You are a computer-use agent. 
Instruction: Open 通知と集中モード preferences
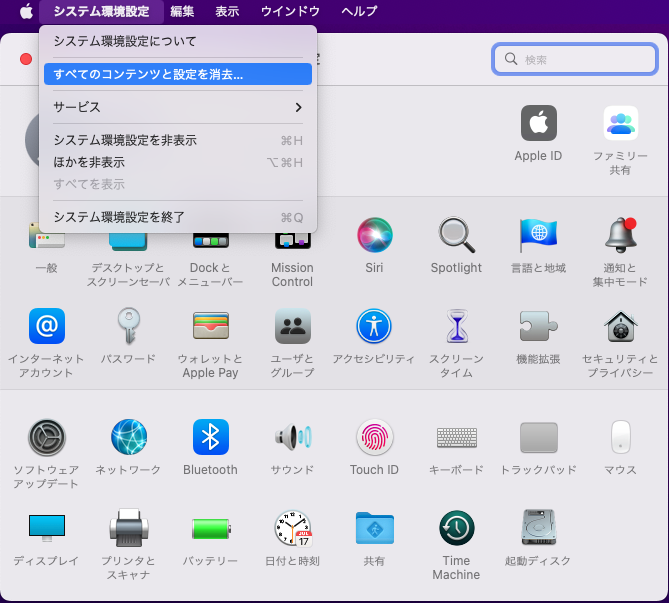pyautogui.click(x=620, y=236)
